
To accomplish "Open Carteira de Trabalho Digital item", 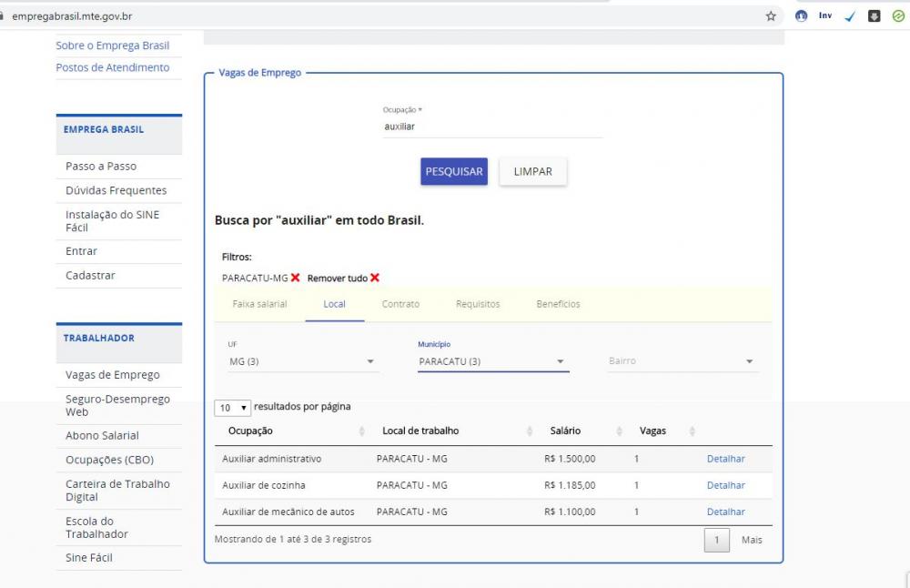I will pyautogui.click(x=119, y=491).
